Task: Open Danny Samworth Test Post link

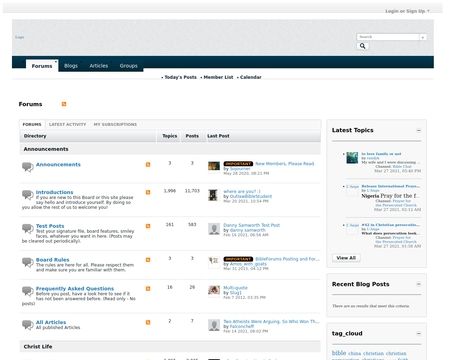Action: point(252,225)
